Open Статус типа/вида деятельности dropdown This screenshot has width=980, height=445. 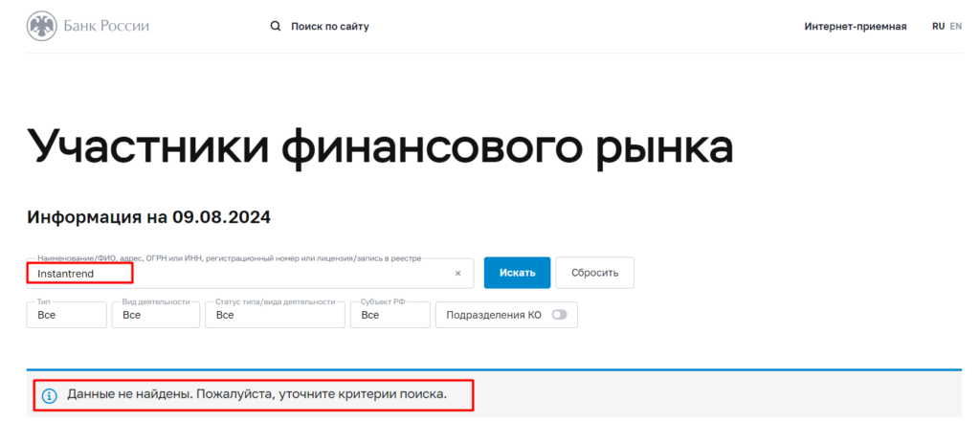pos(275,315)
